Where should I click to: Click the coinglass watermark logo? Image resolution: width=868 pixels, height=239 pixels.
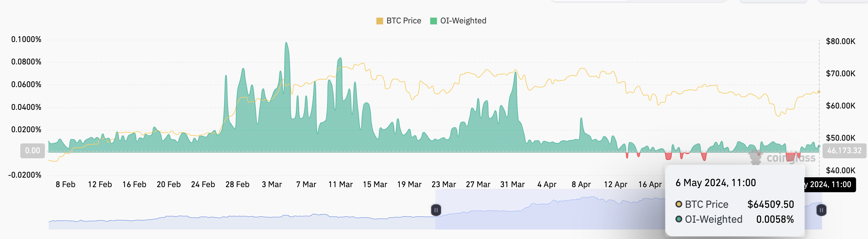click(x=782, y=158)
